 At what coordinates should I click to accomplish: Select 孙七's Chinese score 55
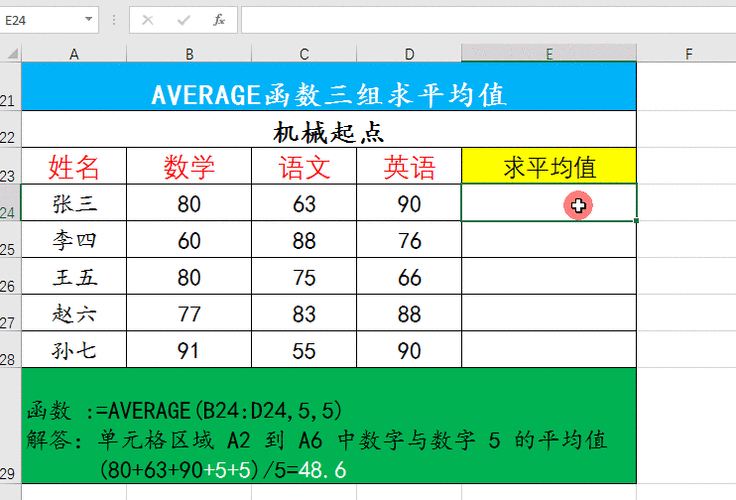304,349
